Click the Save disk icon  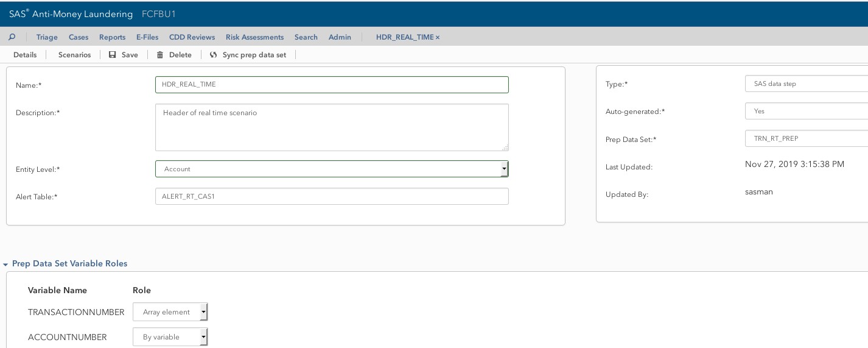tap(113, 55)
